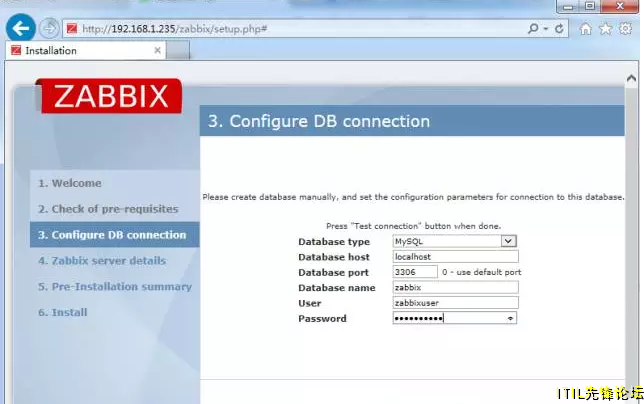Refresh the page with the reload icon
The image size is (644, 404).
pyautogui.click(x=559, y=29)
